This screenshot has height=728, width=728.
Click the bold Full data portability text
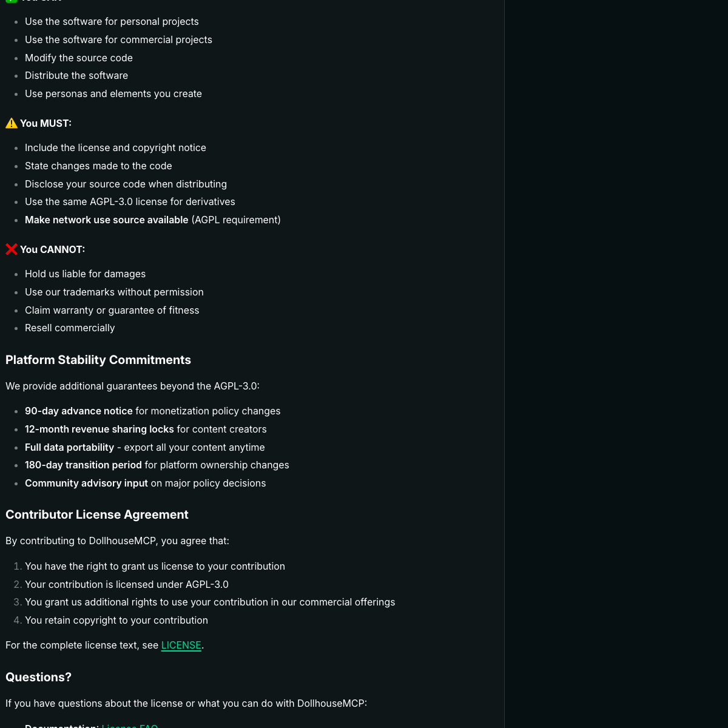tap(69, 447)
